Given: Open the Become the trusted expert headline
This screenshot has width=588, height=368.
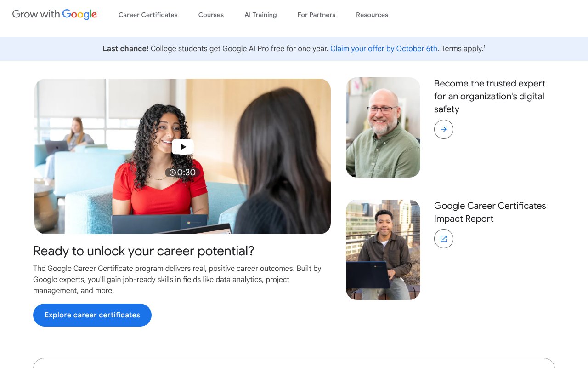Looking at the screenshot, I should tap(489, 96).
